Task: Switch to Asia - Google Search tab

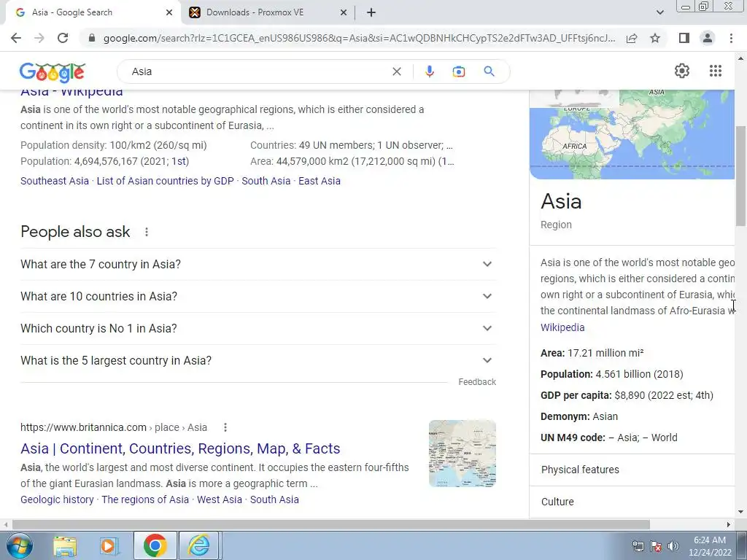Action: [93, 12]
